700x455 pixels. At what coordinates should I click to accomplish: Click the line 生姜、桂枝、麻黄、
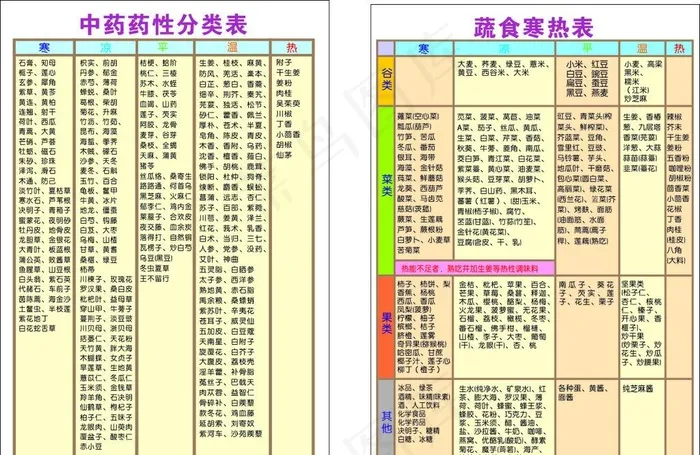(x=233, y=63)
